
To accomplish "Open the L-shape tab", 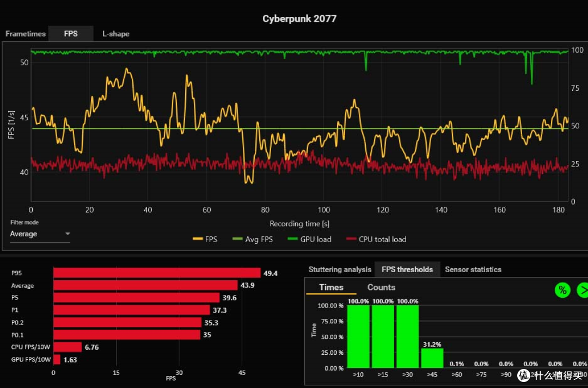I will (116, 34).
